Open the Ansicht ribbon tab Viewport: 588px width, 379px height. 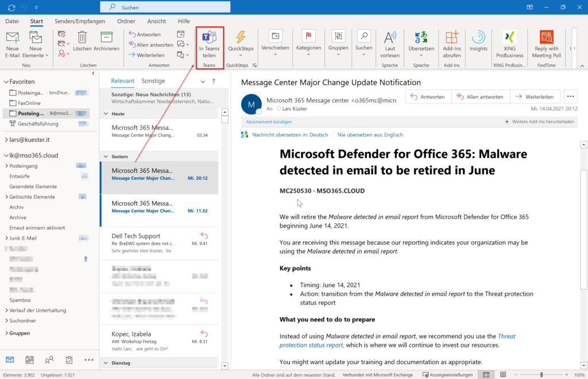156,21
